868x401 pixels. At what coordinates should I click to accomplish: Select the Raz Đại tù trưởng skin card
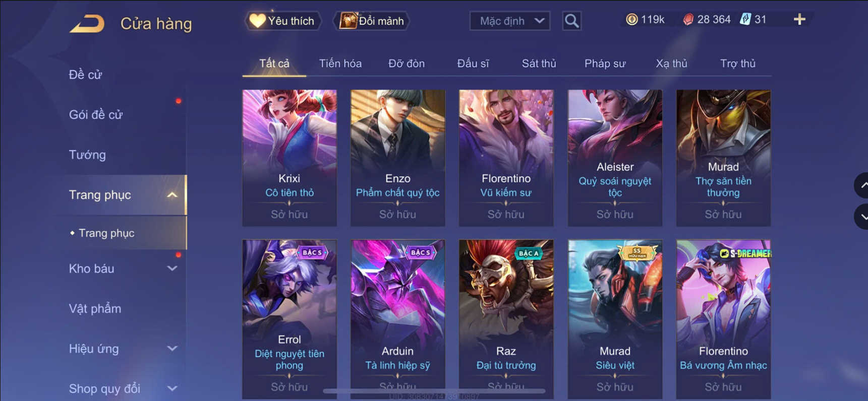506,319
